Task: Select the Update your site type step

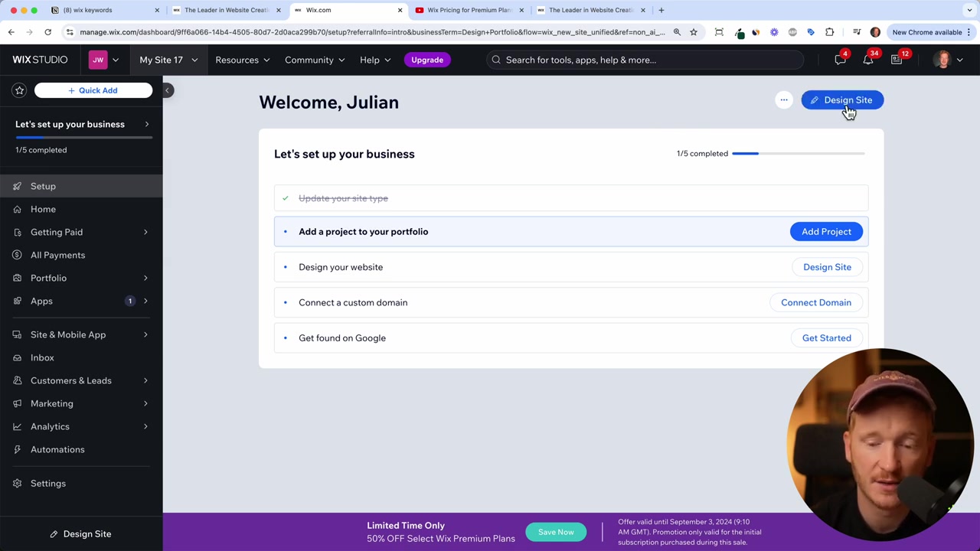Action: click(571, 198)
